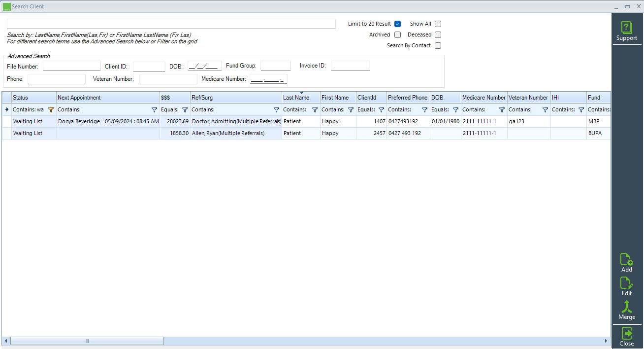Click the Status column filter funnel icon

coord(51,110)
